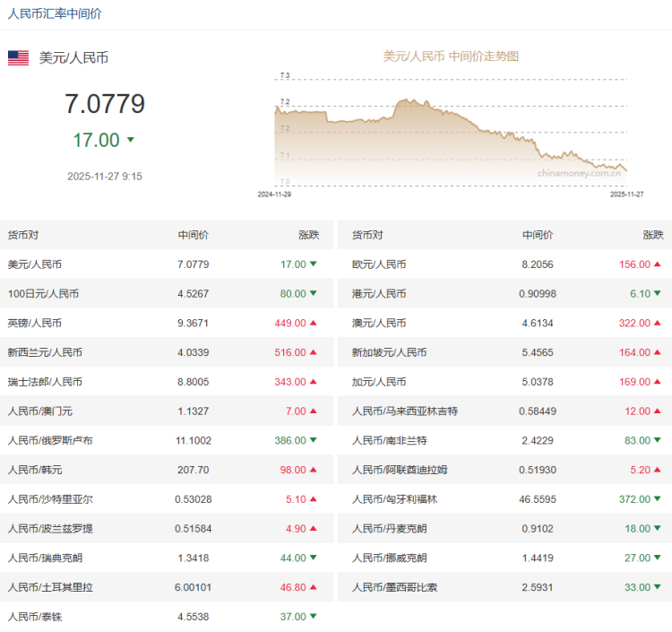This screenshot has height=632, width=672.
Task: Click green down arrow in 港元/人民币 row
Action: point(657,294)
